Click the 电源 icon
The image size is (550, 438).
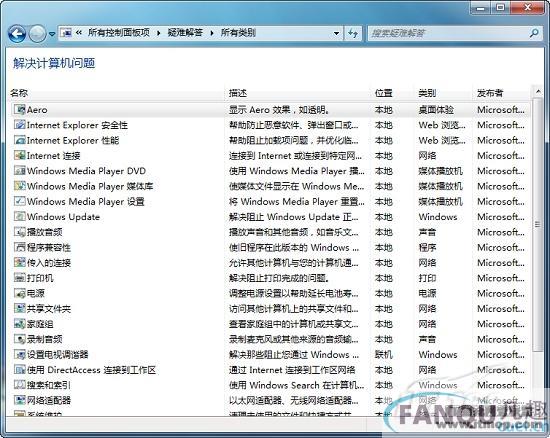tap(19, 293)
